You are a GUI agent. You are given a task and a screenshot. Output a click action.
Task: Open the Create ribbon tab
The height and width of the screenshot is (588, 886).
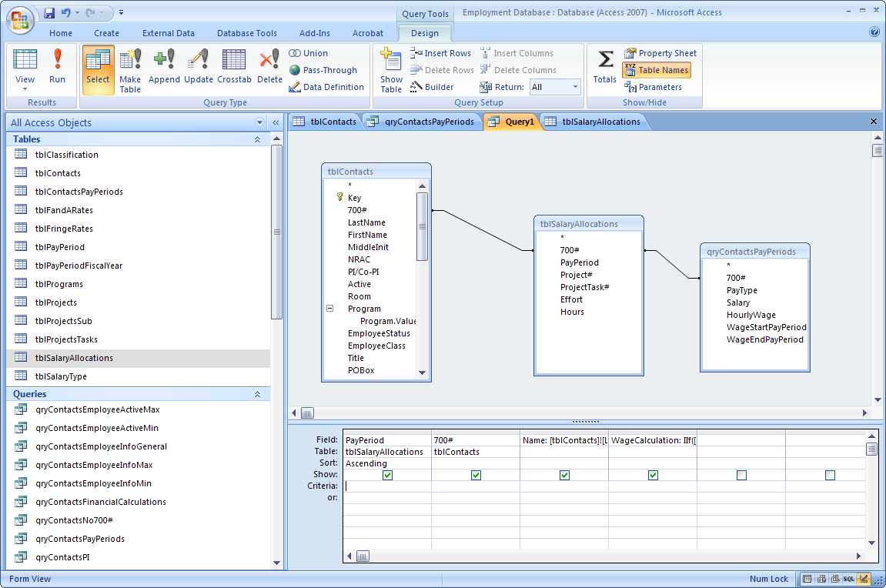(x=106, y=33)
